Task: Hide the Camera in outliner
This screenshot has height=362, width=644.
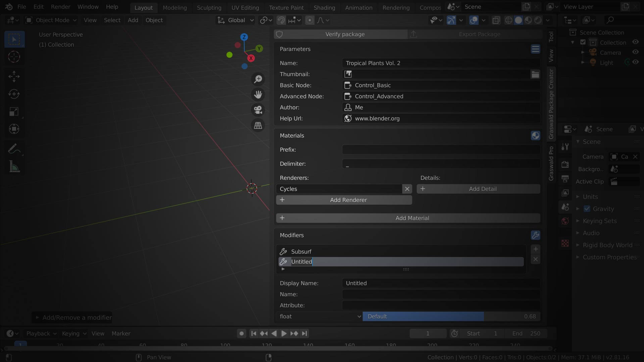Action: click(636, 52)
